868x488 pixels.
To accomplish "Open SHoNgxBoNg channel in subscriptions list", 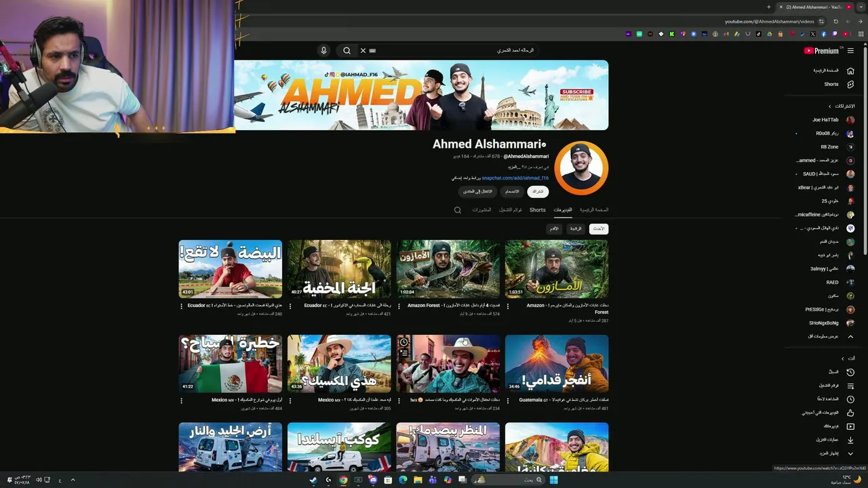I will click(x=831, y=323).
